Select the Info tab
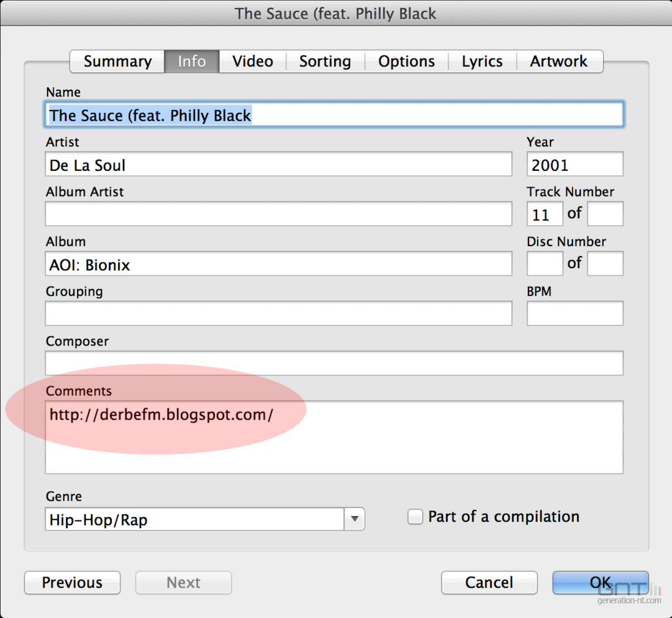 [192, 61]
